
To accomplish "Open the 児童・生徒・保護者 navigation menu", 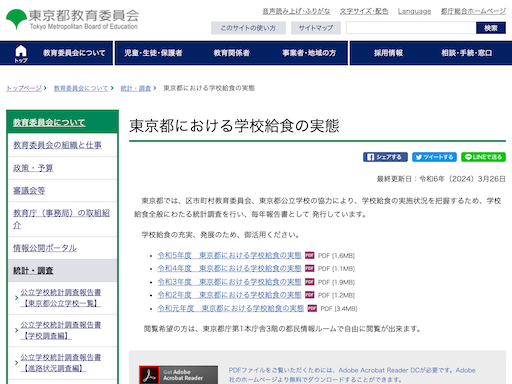I will point(153,53).
